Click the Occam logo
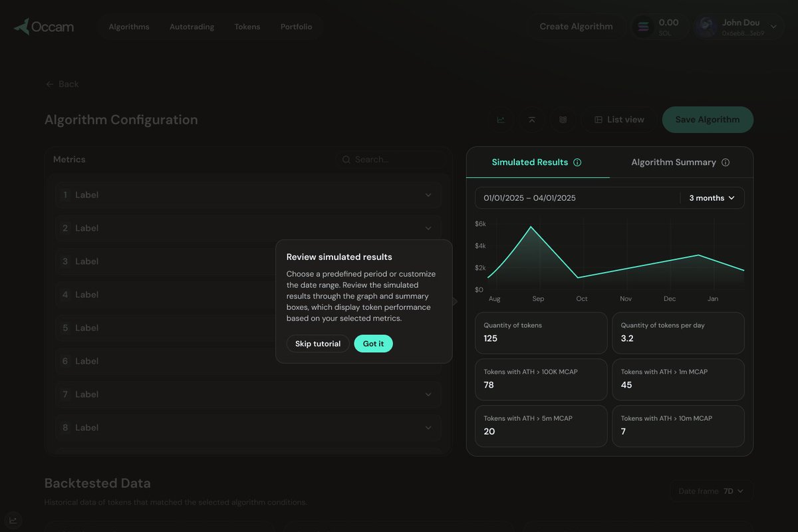This screenshot has width=798, height=532. [44, 27]
